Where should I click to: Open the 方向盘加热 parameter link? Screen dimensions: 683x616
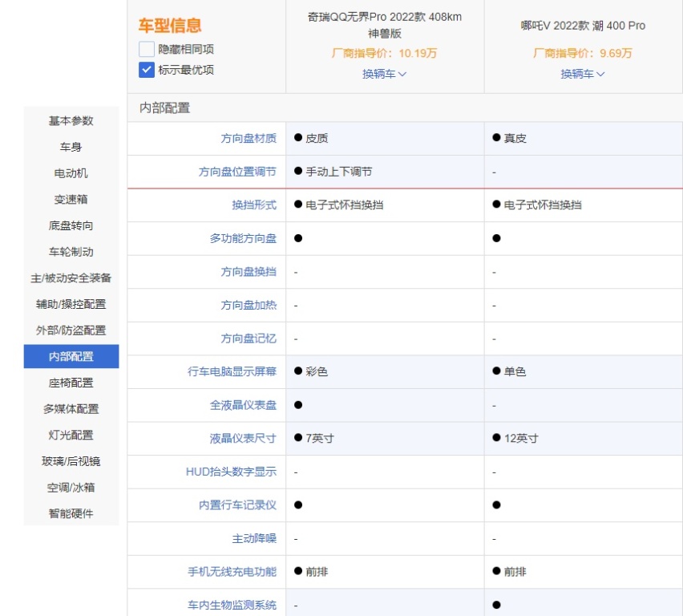point(249,305)
